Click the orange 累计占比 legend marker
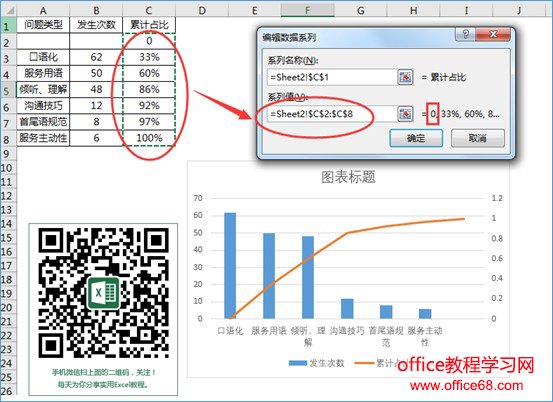 364,363
